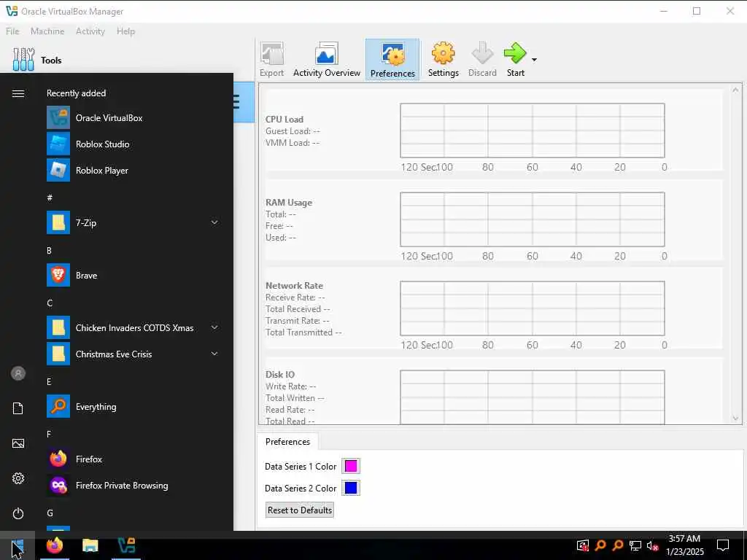747x560 pixels.
Task: Click the muted volume tray icon
Action: point(652,545)
